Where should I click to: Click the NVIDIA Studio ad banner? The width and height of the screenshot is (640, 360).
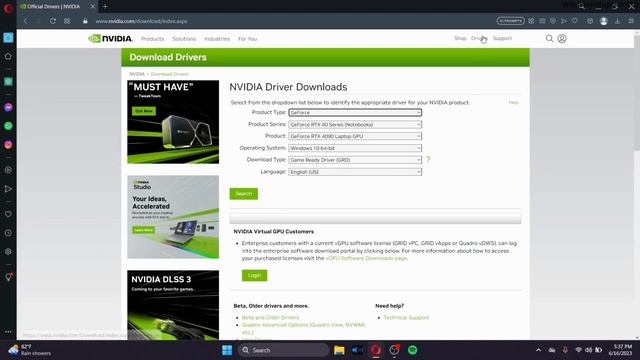173,217
